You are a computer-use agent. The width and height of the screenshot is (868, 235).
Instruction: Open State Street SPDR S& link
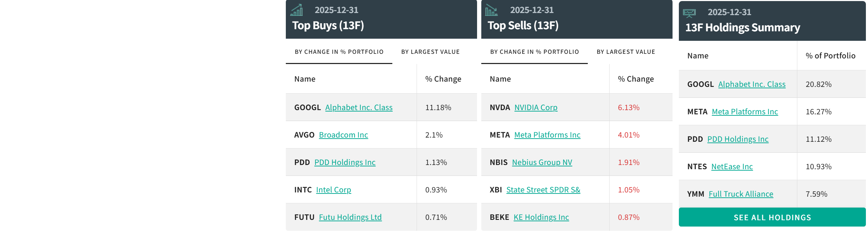(543, 190)
